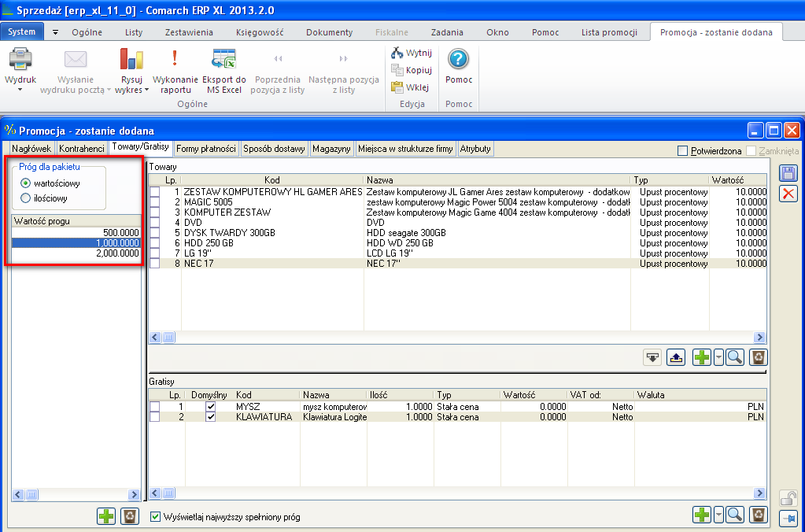Delete threshold value with trash icon
This screenshot has height=532, width=805.
pyautogui.click(x=130, y=515)
